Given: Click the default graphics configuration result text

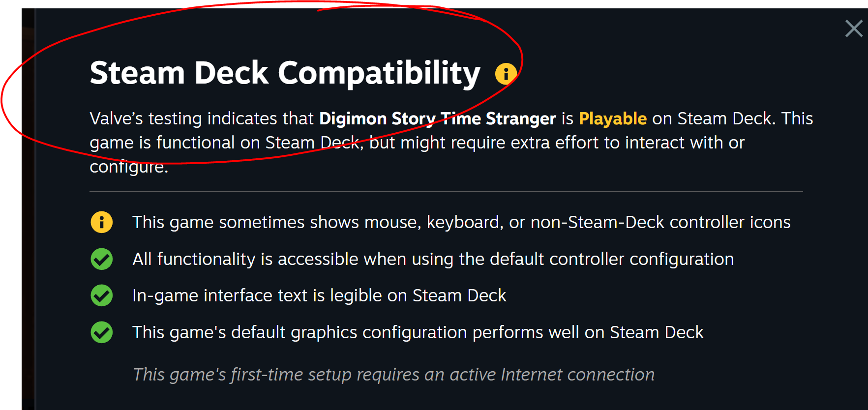Looking at the screenshot, I should [418, 332].
